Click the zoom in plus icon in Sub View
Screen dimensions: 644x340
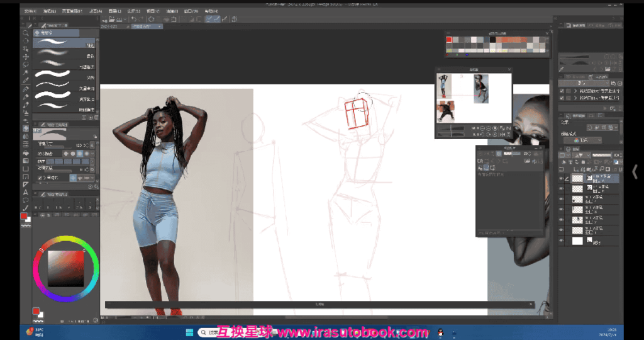click(489, 128)
